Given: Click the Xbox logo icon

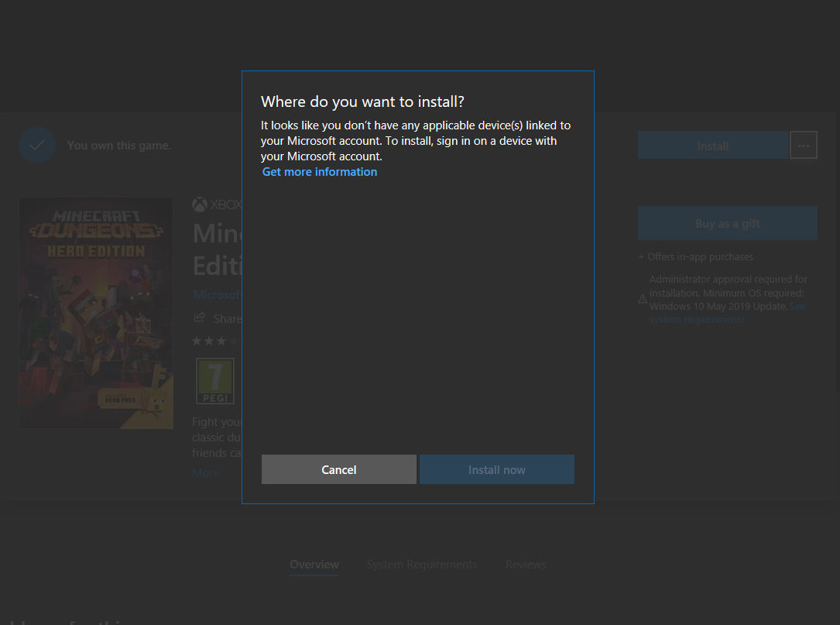Looking at the screenshot, I should coord(199,204).
